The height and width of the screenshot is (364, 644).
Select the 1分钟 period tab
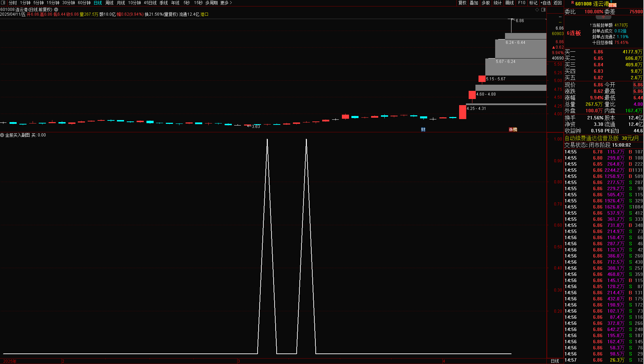[25, 3]
